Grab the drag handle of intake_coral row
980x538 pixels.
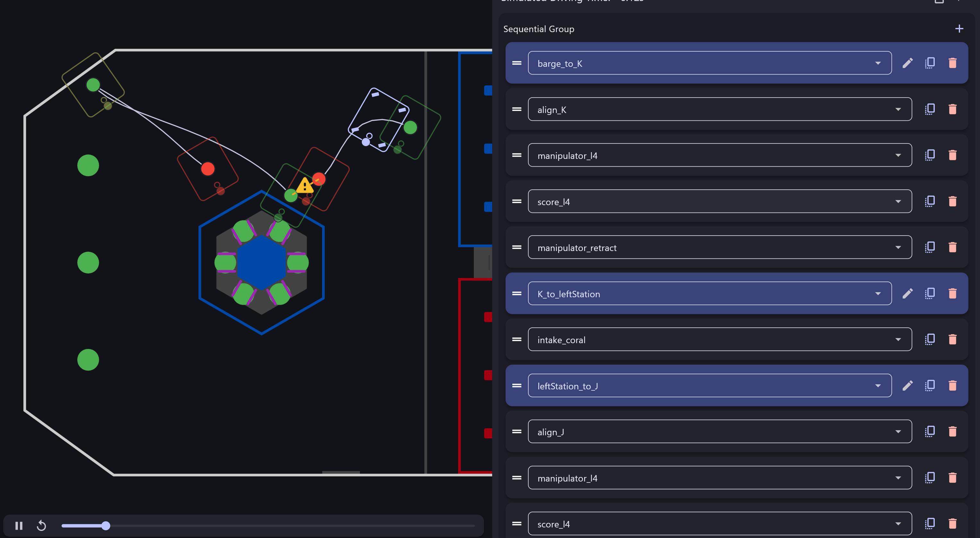click(x=517, y=339)
